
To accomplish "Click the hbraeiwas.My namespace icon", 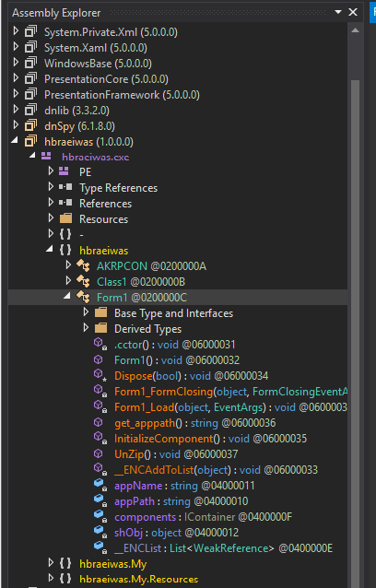I will 65,564.
